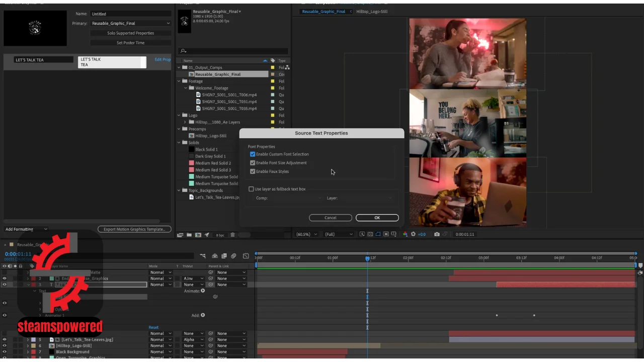The image size is (644, 362).
Task: Click the Edit Properties link
Action: pyautogui.click(x=163, y=59)
